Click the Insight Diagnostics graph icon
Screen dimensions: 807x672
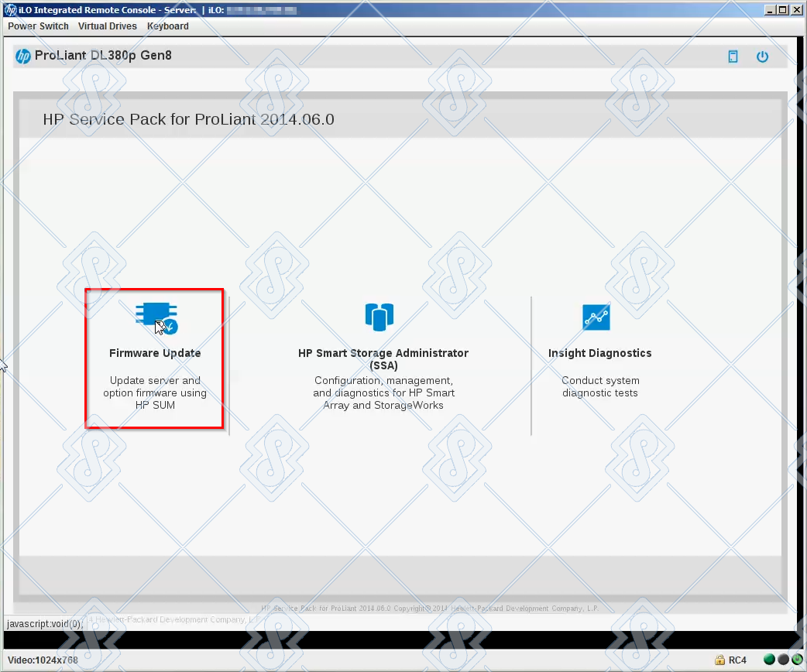[596, 317]
